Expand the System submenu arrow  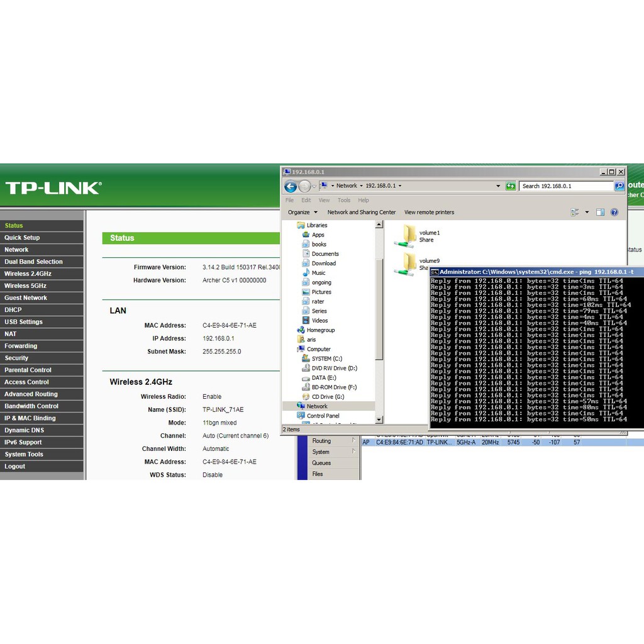tap(353, 452)
